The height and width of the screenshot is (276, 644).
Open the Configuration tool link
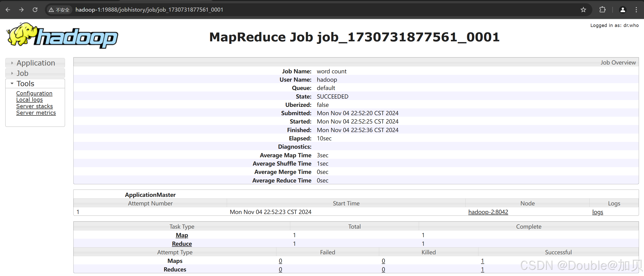(34, 93)
